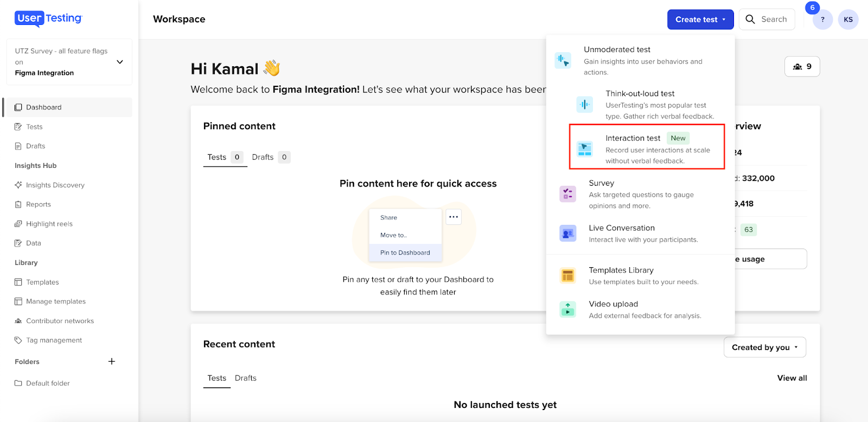868x422 pixels.
Task: Click the Search field
Action: pyautogui.click(x=767, y=20)
